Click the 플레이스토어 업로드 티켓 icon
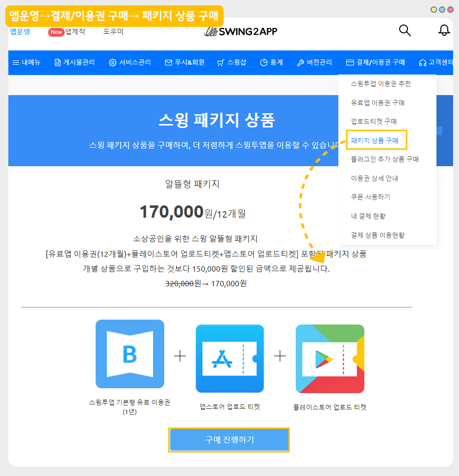This screenshot has width=459, height=476. point(330,358)
